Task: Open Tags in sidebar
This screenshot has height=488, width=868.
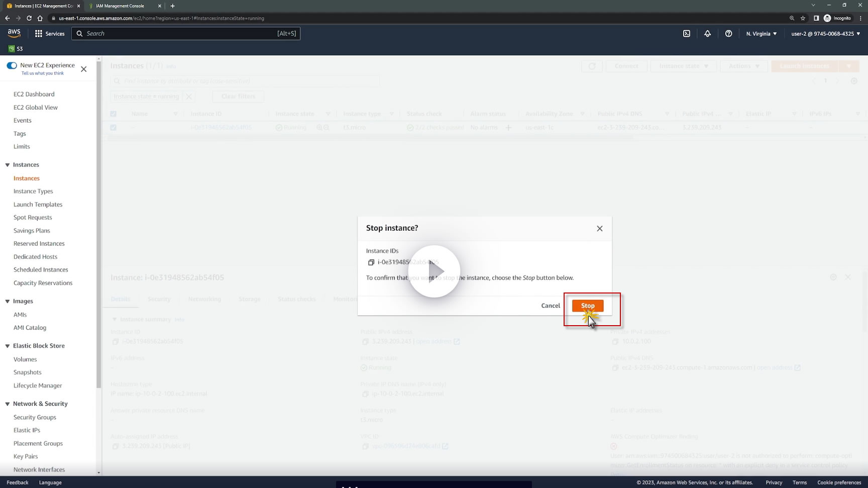Action: tap(20, 134)
